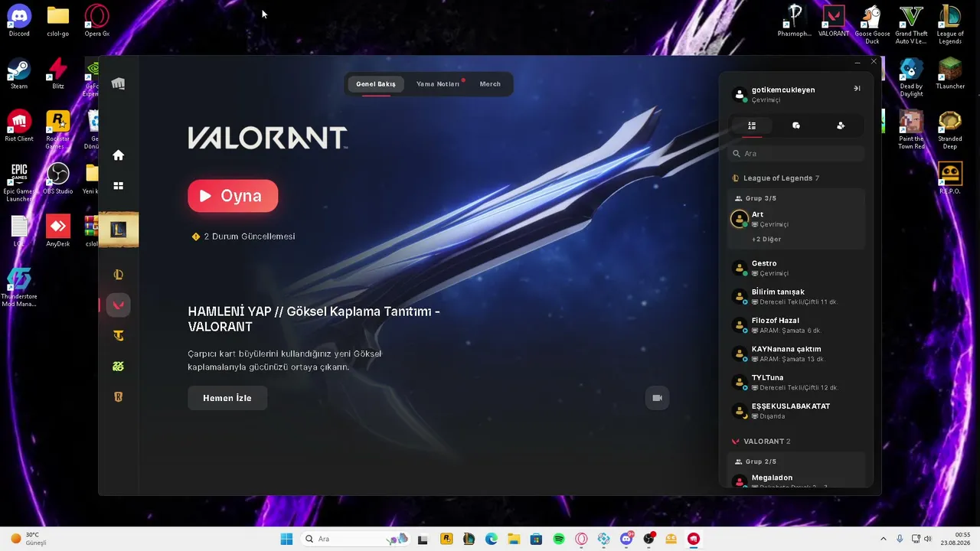Open Discord desktop shortcut

(x=19, y=21)
